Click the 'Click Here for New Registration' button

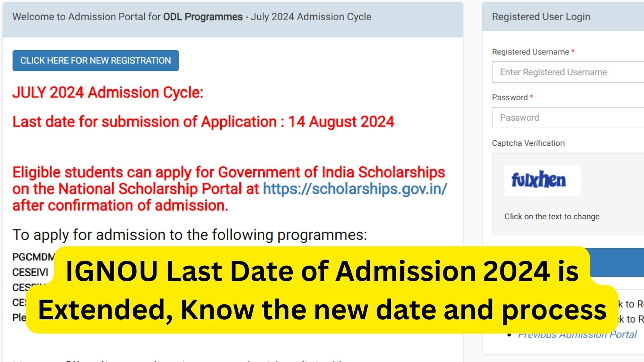(x=96, y=61)
